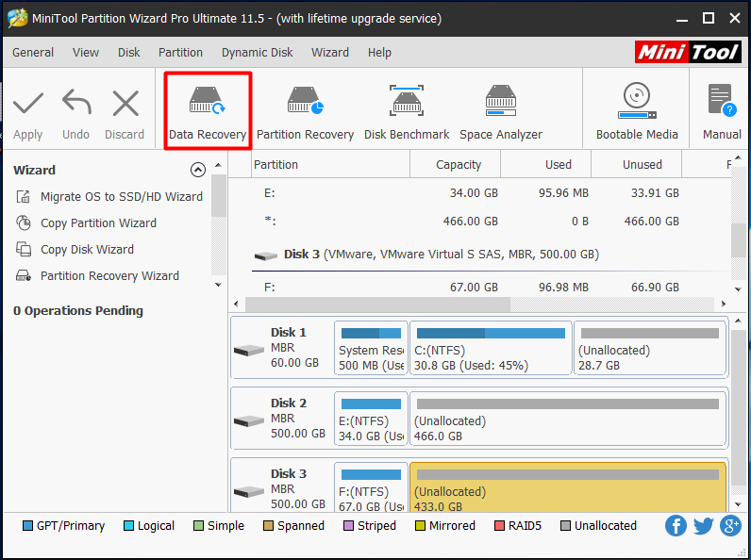Click the partition list horizontal scrollbar thumb
The image size is (751, 560).
click(x=377, y=304)
